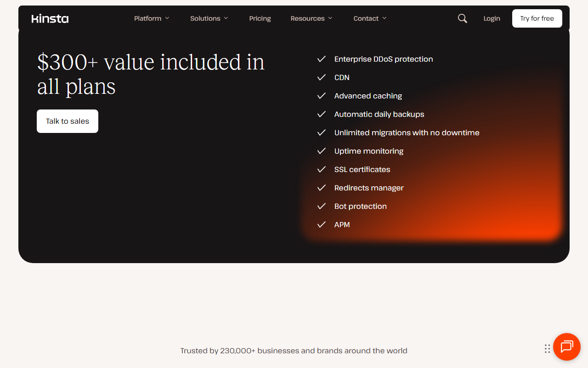Click checkmark beside Unlimited migrations with no downtime
Image resolution: width=588 pixels, height=368 pixels.
coord(322,132)
